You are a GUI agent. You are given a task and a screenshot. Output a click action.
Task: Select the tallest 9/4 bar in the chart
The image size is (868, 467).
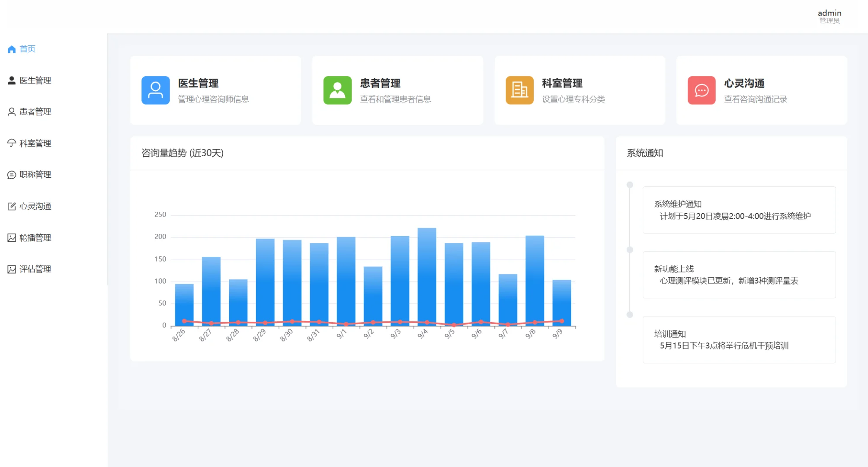426,277
